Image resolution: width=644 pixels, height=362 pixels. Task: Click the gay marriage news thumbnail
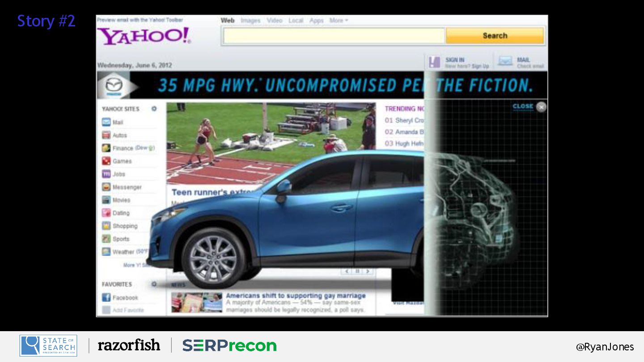197,303
